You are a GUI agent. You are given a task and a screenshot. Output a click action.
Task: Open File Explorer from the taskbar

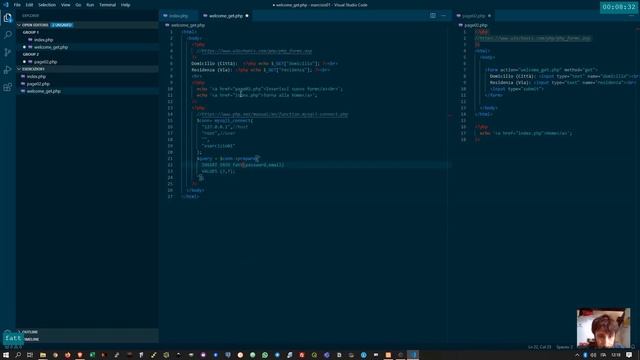click(42, 355)
